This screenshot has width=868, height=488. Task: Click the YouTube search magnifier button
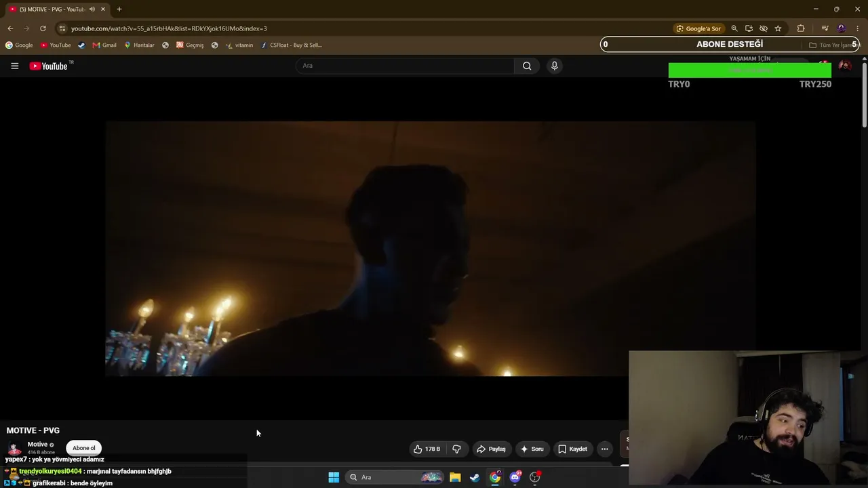(x=527, y=66)
